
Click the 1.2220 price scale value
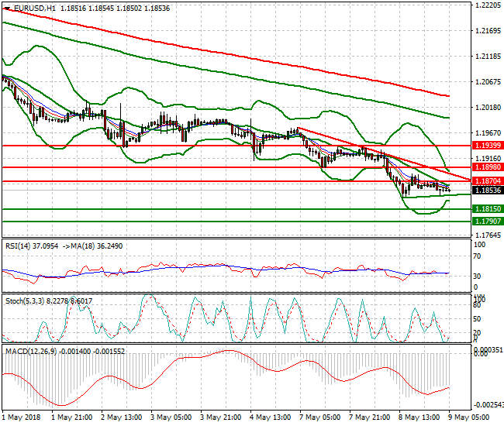coord(486,5)
